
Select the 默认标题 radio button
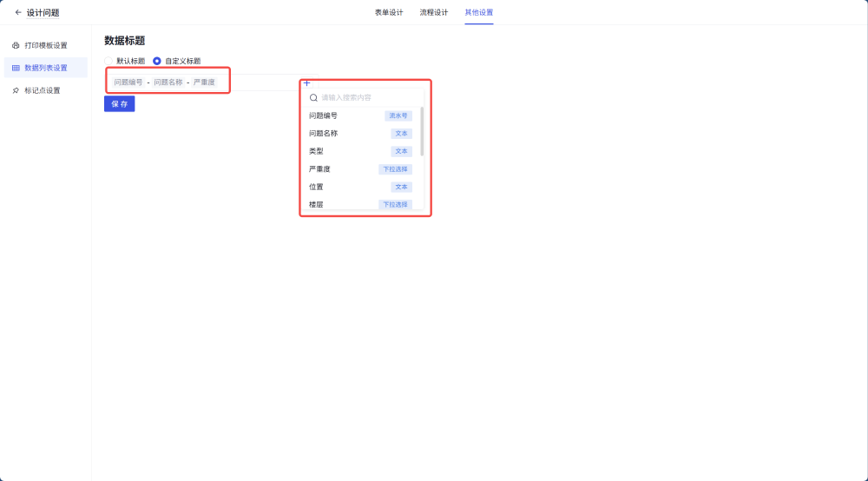click(x=108, y=61)
